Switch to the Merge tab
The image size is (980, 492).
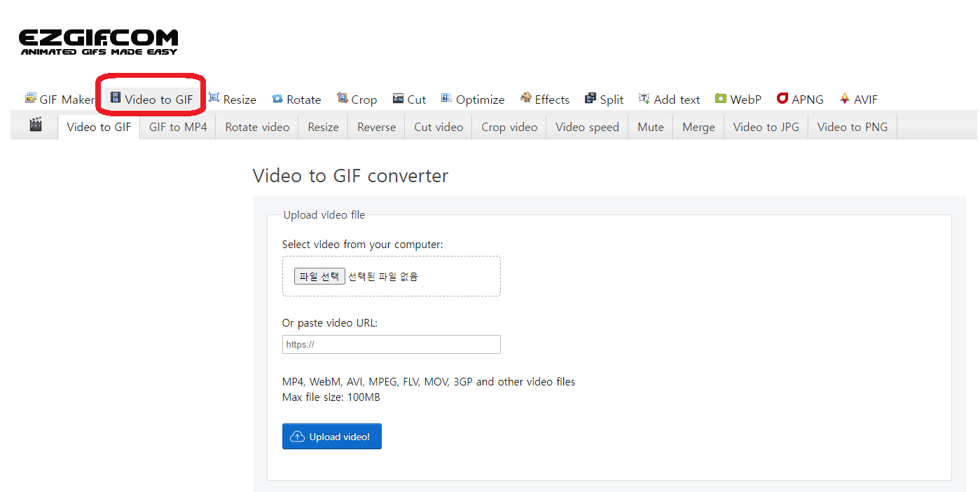coord(698,127)
